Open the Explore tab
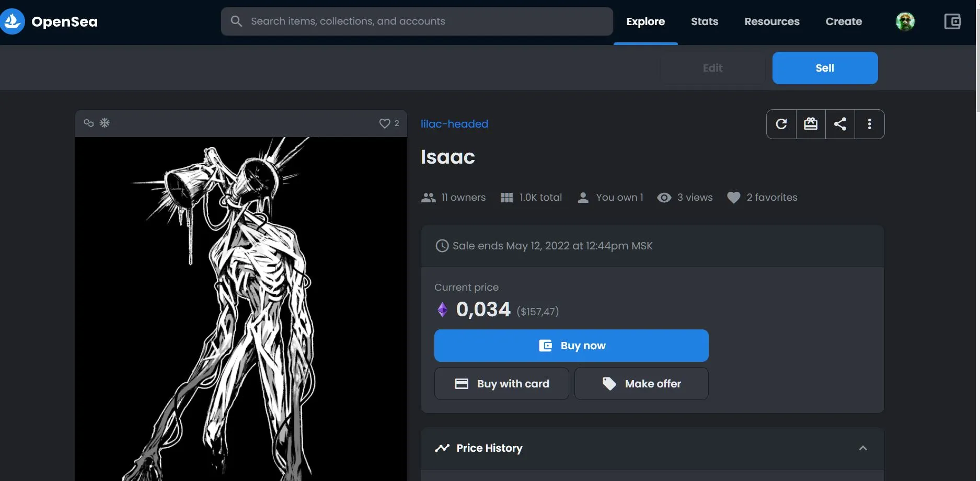Screen dimensions: 980x481 (x=645, y=21)
